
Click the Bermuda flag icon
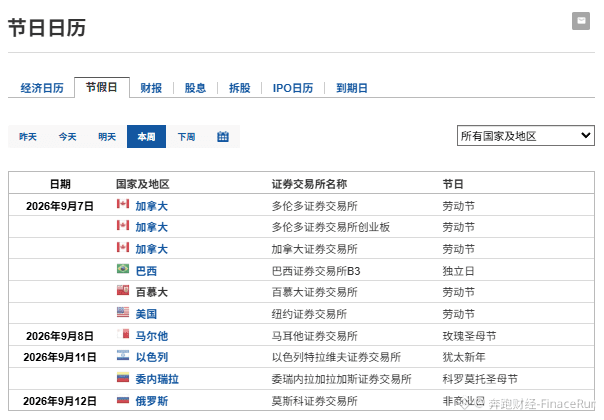point(123,290)
